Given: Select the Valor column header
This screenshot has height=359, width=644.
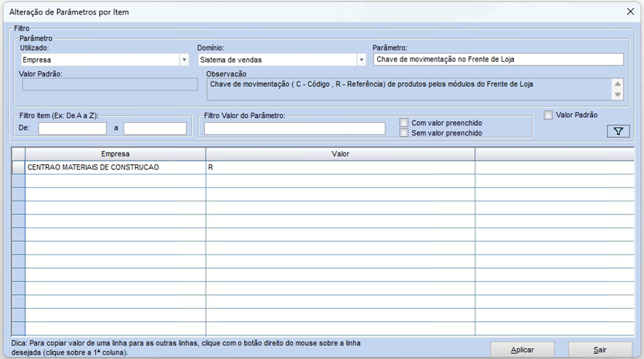Looking at the screenshot, I should [340, 154].
